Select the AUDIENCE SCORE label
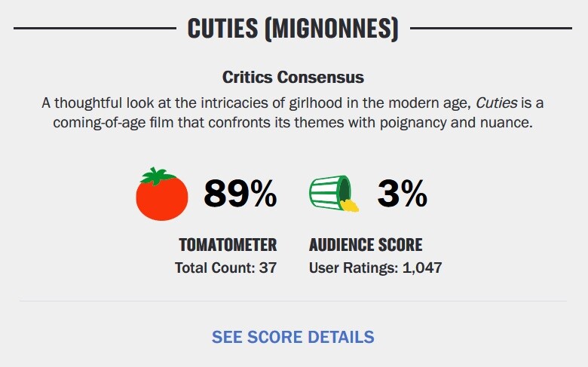The image size is (588, 367). (366, 245)
